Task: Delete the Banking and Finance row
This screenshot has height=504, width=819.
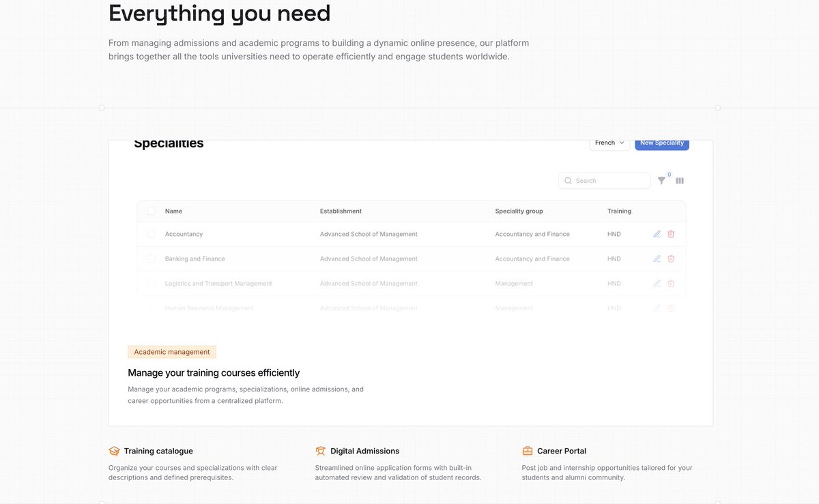Action: click(x=671, y=258)
